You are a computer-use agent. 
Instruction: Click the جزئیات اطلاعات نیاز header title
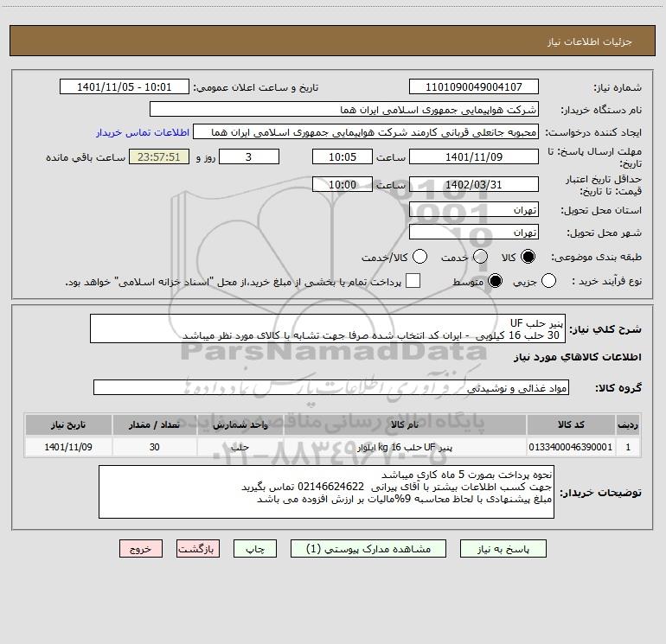coord(590,41)
